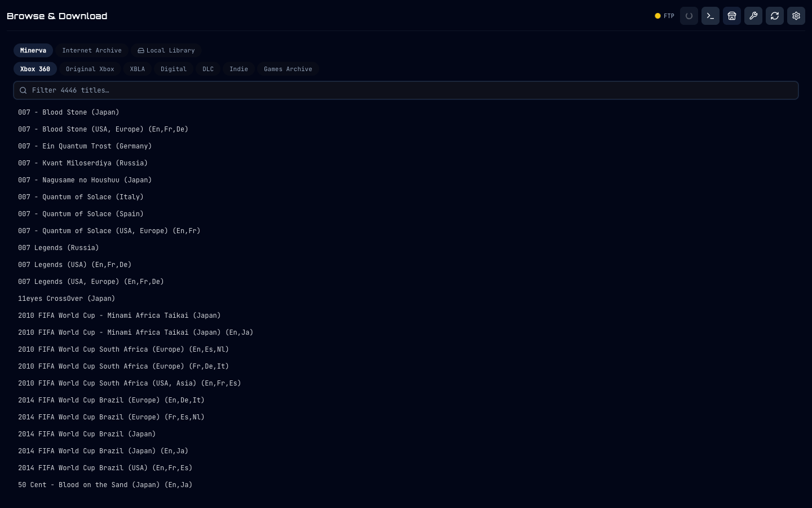Select 007 - Blood Stone (Japan)
The height and width of the screenshot is (508, 812).
pos(406,112)
